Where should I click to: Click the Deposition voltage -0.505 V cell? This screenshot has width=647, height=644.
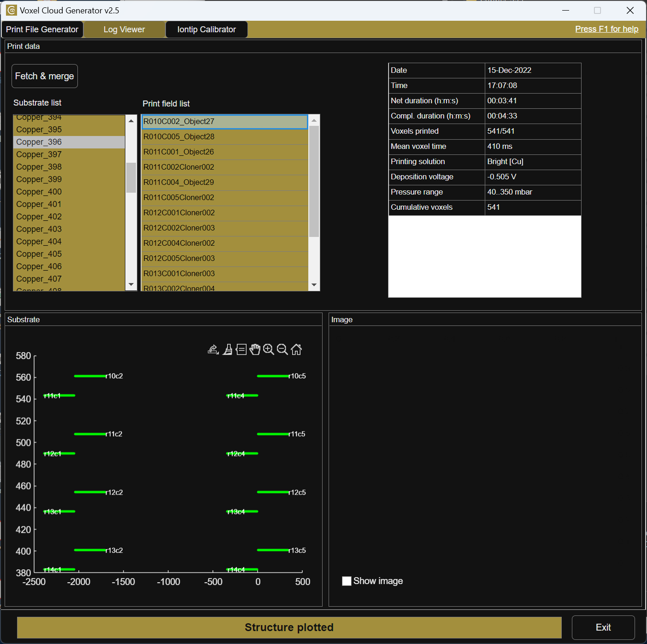(x=533, y=177)
